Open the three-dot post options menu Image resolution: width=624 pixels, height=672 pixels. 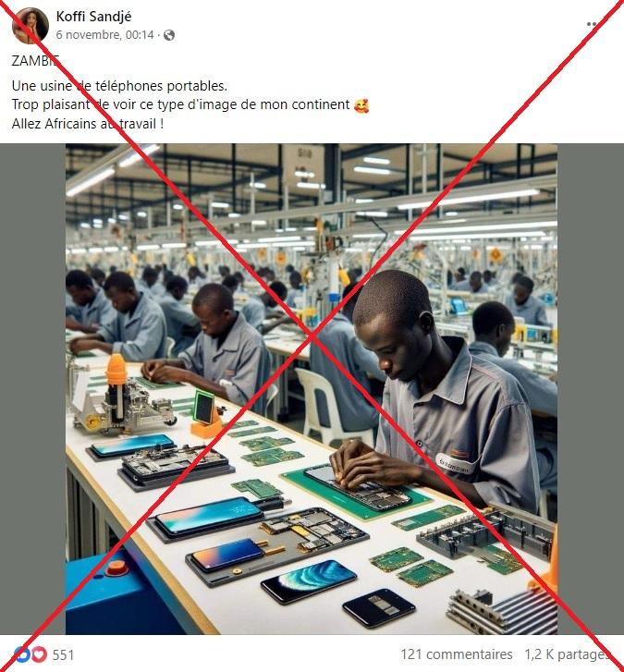point(593,24)
